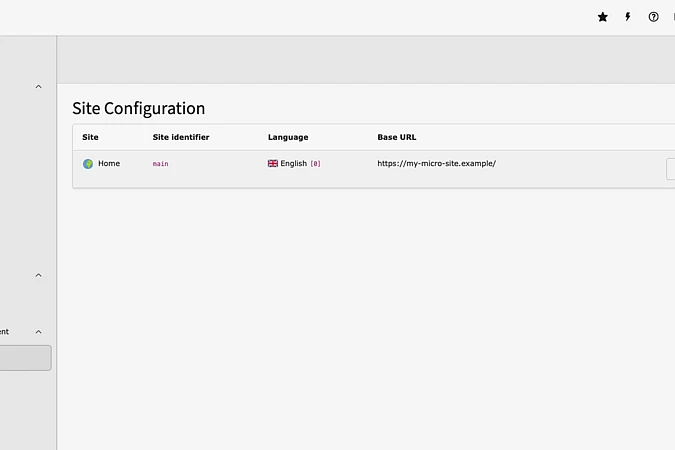Click the Site Configuration heading
Viewport: 675px width, 450px height.
tap(138, 108)
